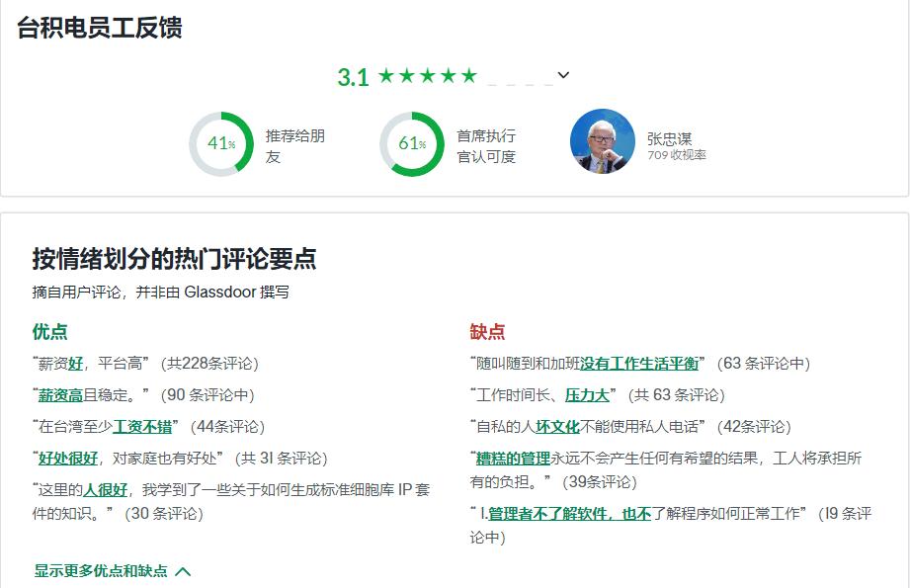Screen dimensions: 910x588
Task: Click the '(63 条评论中)' count
Action: (764, 364)
